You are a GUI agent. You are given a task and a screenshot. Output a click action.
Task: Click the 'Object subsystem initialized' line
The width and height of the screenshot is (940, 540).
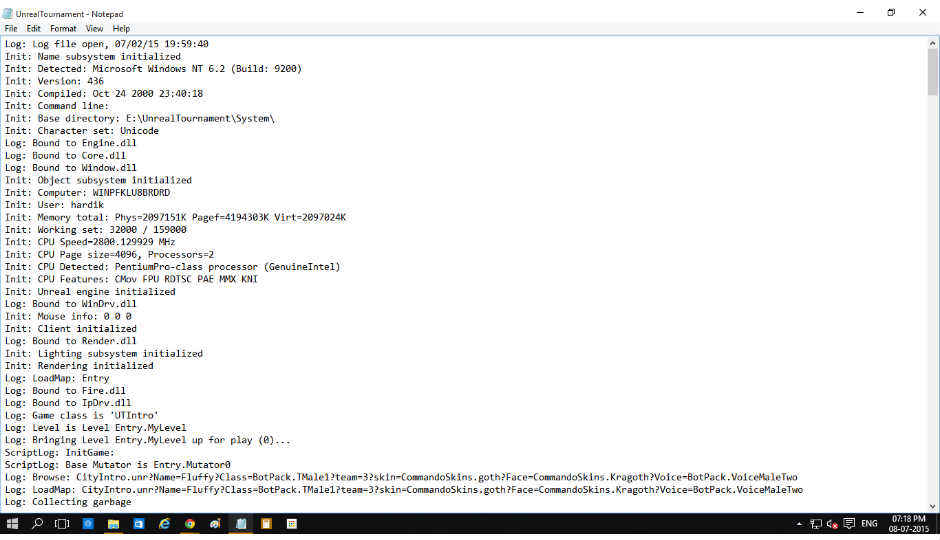click(98, 180)
